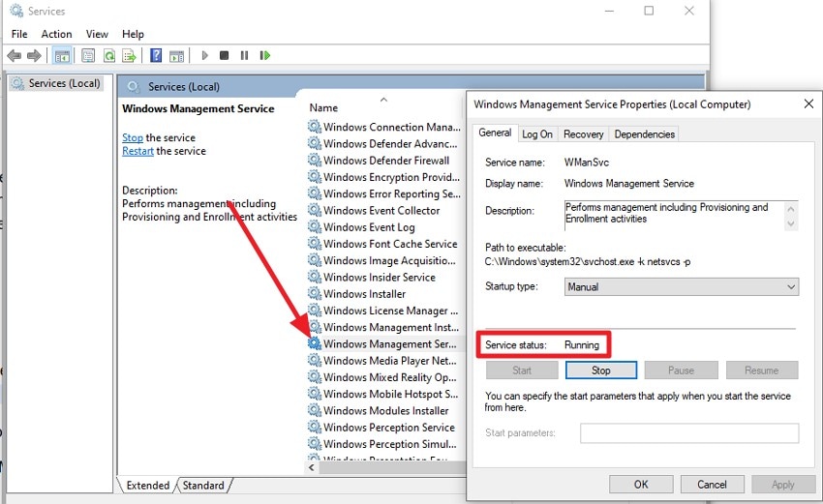Click the Export List toolbar icon
This screenshot has height=504, width=823.
point(129,55)
